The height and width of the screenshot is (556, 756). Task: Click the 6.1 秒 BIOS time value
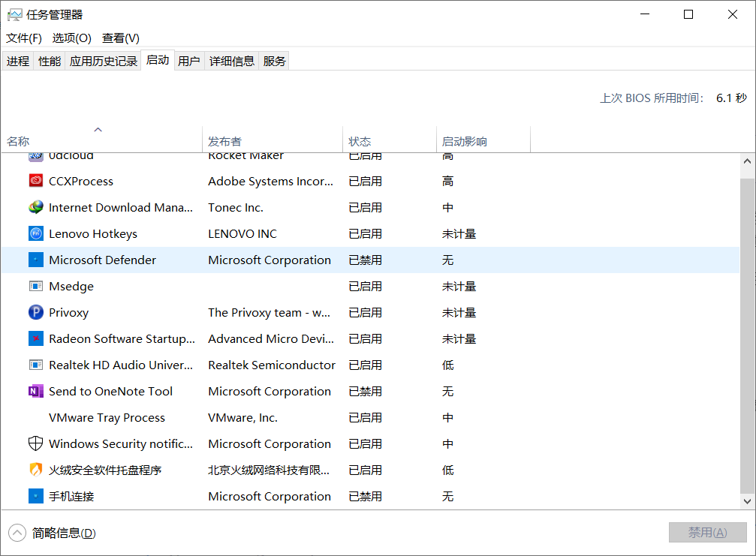[731, 98]
